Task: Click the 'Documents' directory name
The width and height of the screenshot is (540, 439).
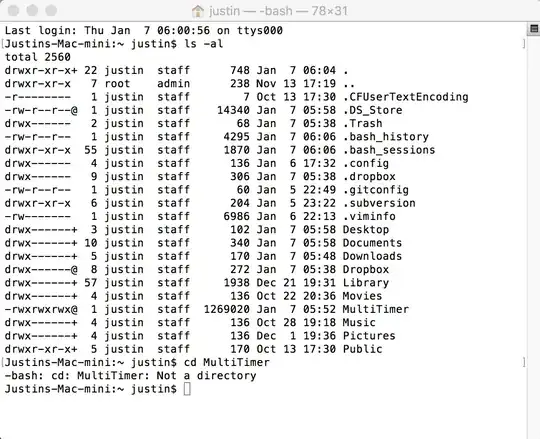Action: pos(373,243)
